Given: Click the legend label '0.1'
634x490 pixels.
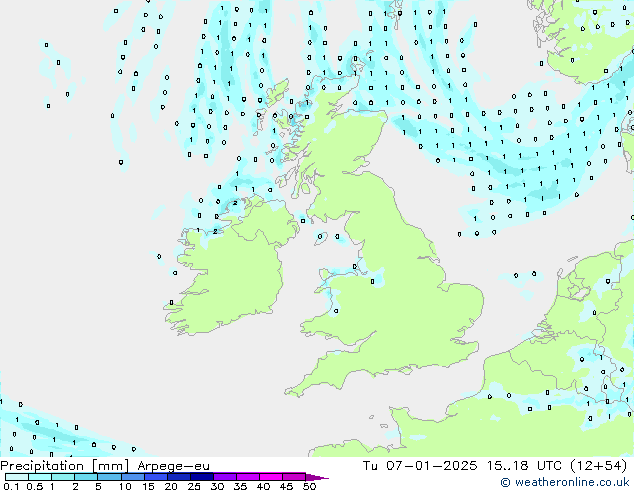Looking at the screenshot, I should coord(10,486).
